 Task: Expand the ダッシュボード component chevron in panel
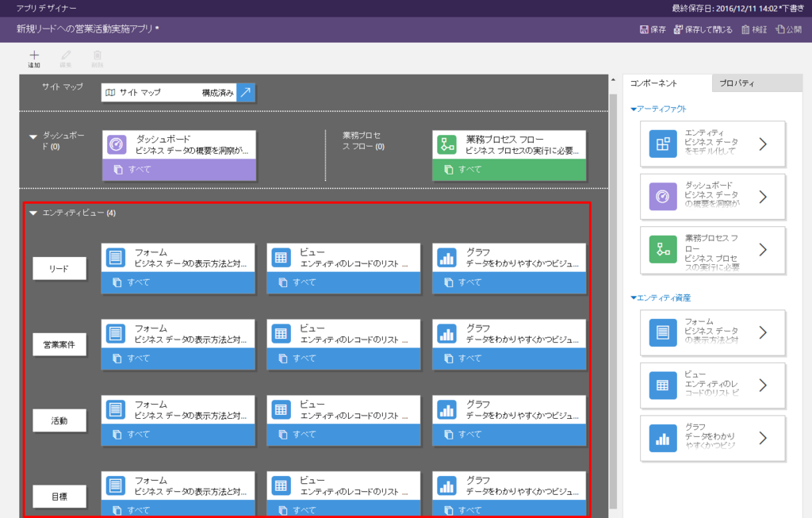[x=763, y=197]
